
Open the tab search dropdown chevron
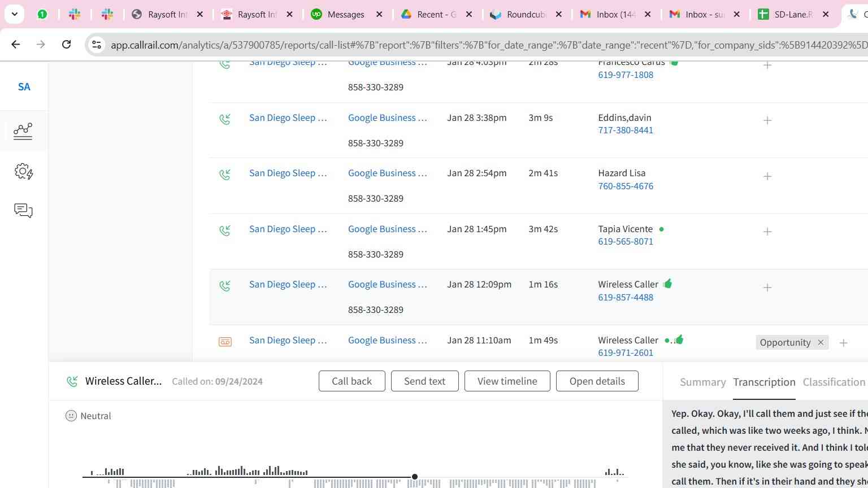tap(15, 14)
